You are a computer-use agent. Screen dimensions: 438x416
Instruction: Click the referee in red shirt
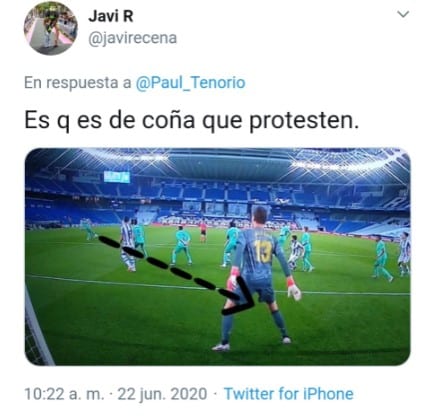pyautogui.click(x=203, y=230)
